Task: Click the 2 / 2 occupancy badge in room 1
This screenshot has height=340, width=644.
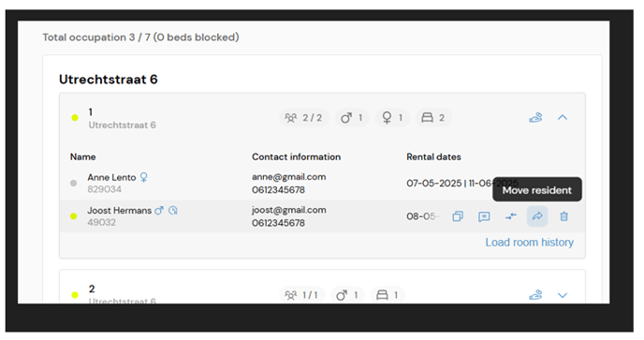Action: click(304, 118)
